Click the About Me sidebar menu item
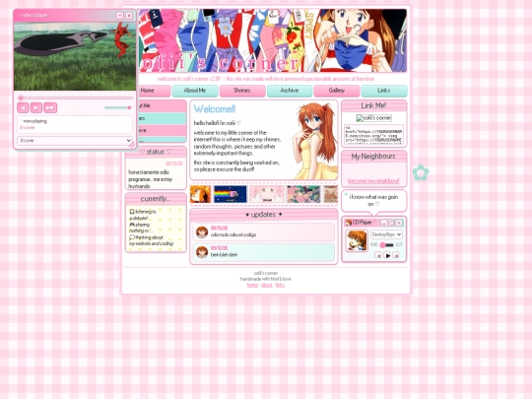Viewport: 532px width, 399px height. [x=162, y=105]
